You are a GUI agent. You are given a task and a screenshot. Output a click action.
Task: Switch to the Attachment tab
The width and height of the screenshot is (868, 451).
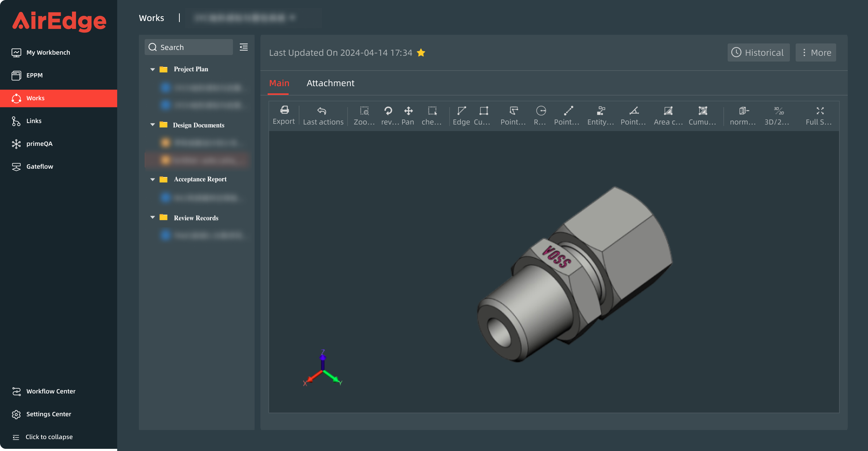[331, 83]
